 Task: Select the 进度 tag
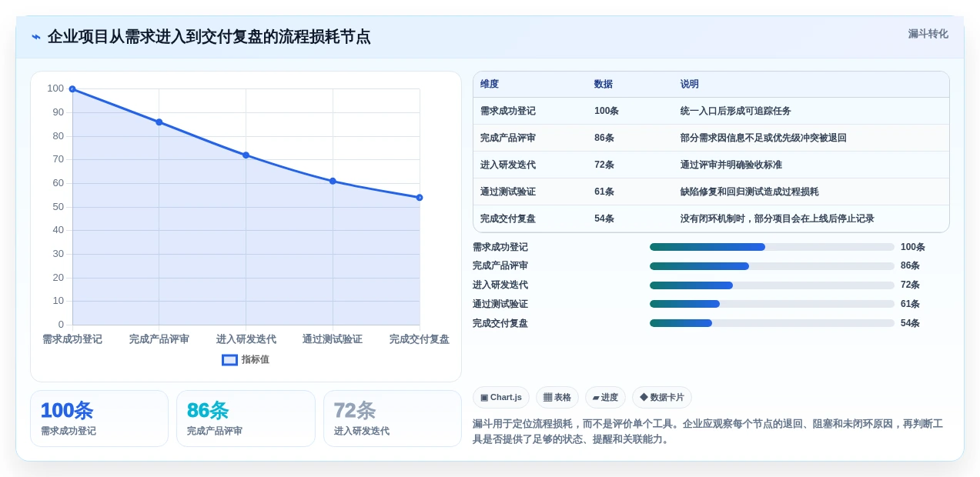click(x=605, y=398)
